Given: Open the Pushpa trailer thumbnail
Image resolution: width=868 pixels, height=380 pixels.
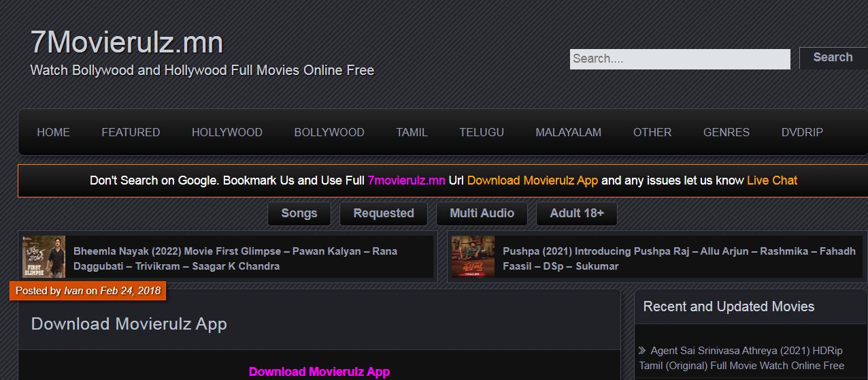Looking at the screenshot, I should 473,257.
